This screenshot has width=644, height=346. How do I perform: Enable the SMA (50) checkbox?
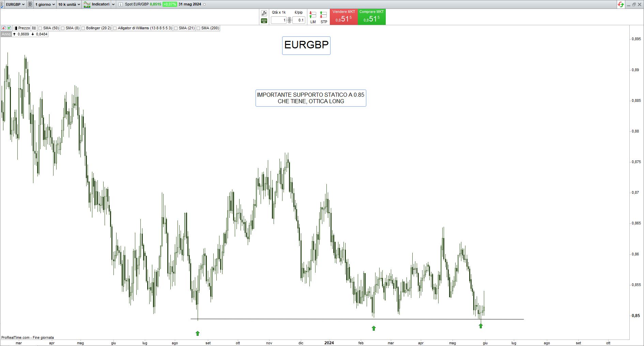[x=40, y=28]
